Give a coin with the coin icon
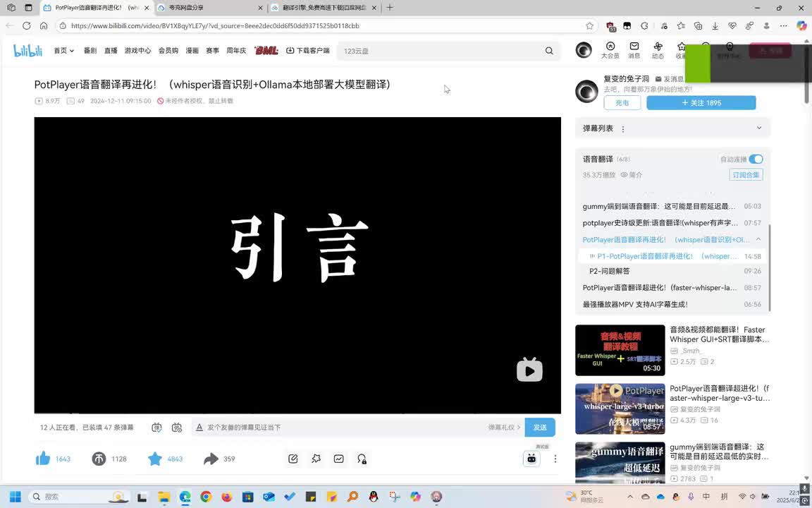Image resolution: width=812 pixels, height=508 pixels. pyautogui.click(x=99, y=459)
